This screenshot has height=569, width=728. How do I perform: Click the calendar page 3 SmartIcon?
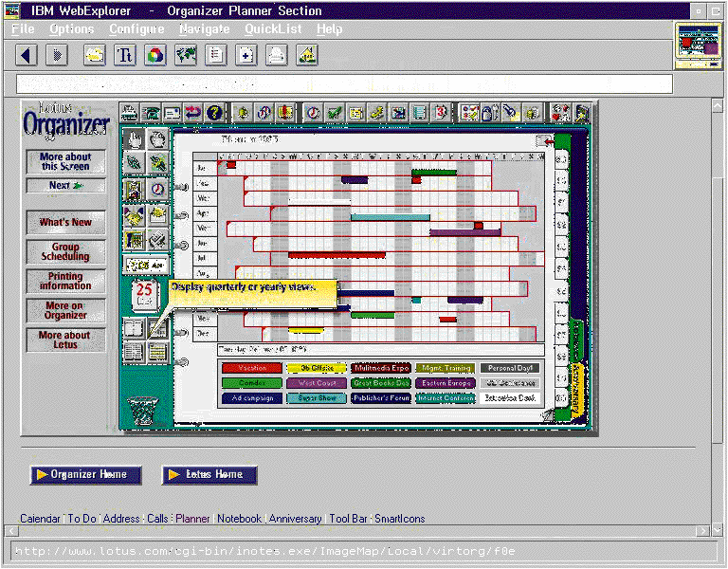[440, 113]
